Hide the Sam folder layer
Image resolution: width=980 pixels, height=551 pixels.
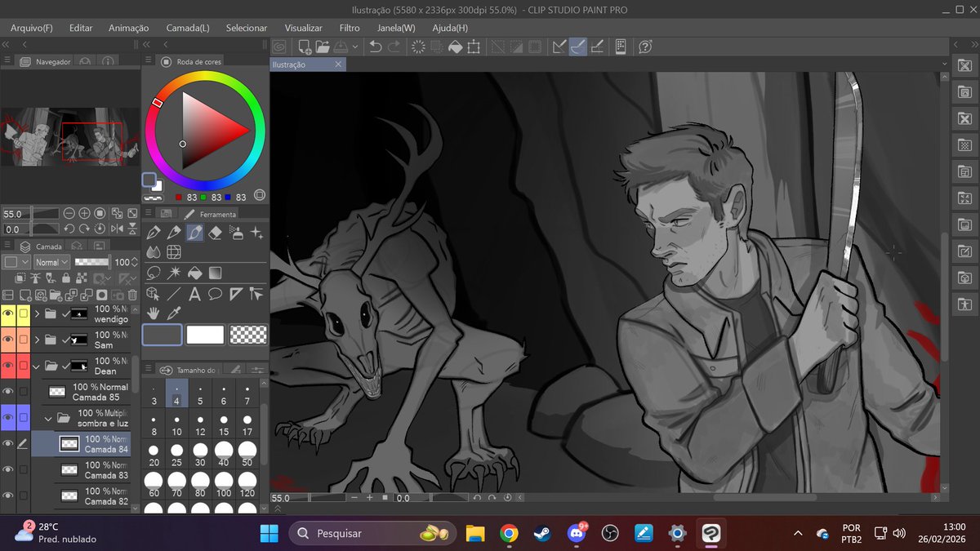pos(9,339)
